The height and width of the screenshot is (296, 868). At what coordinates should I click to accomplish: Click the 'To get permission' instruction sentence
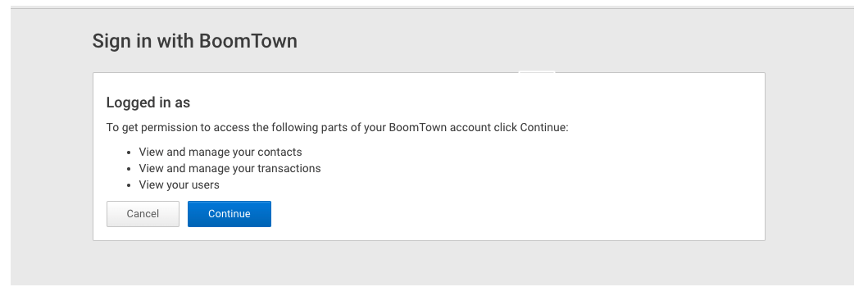pos(338,127)
